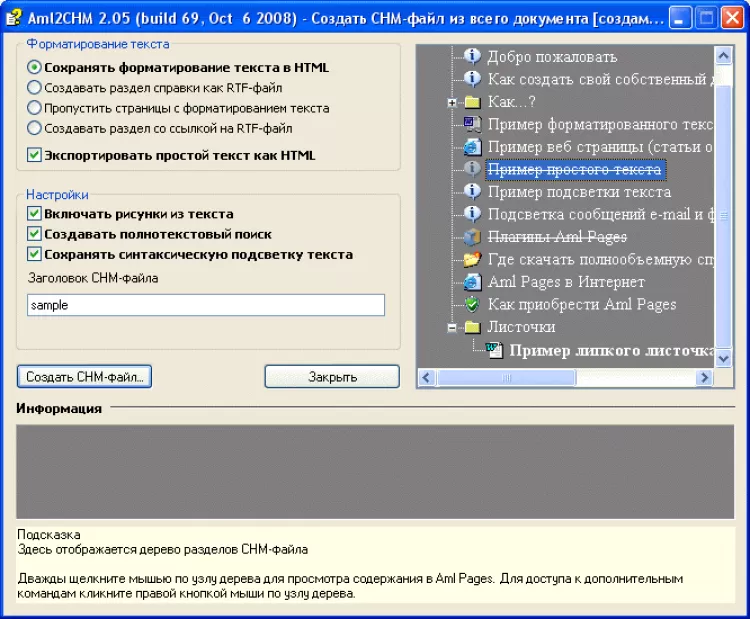Screen dimensions: 750x619
Task: Toggle Создавать полнотекстовый поиск checkbox
Action: (34, 234)
